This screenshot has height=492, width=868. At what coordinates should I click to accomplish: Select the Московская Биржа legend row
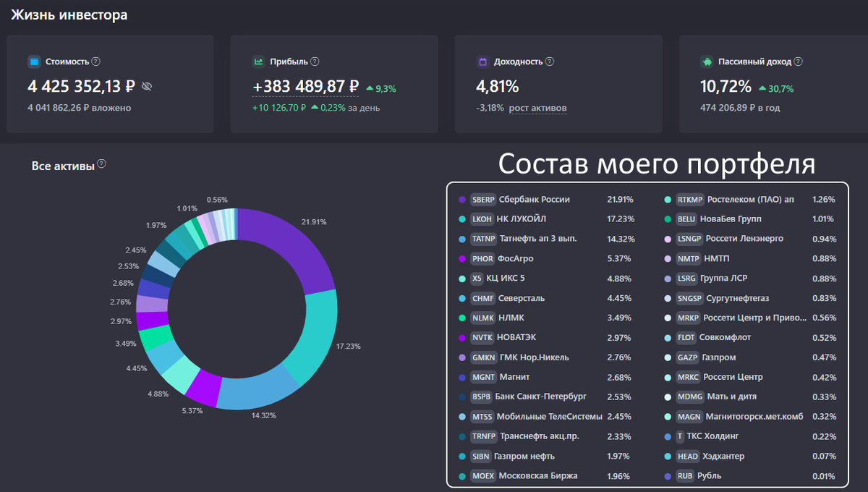[x=545, y=476]
